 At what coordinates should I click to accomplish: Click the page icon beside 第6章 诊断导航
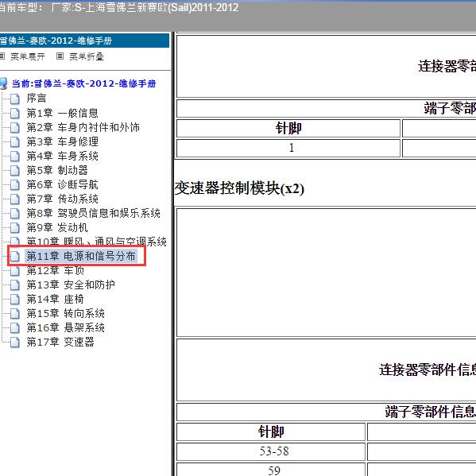click(x=14, y=184)
